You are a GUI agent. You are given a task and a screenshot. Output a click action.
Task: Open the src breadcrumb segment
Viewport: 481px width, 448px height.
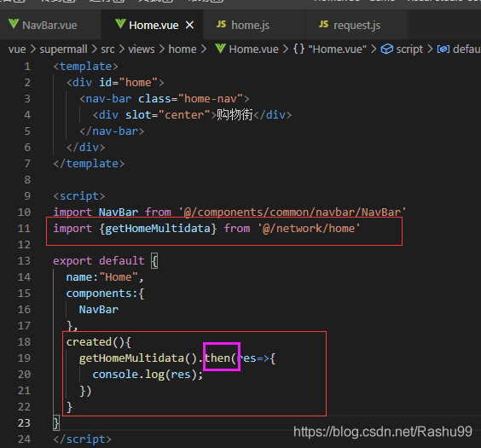point(107,49)
